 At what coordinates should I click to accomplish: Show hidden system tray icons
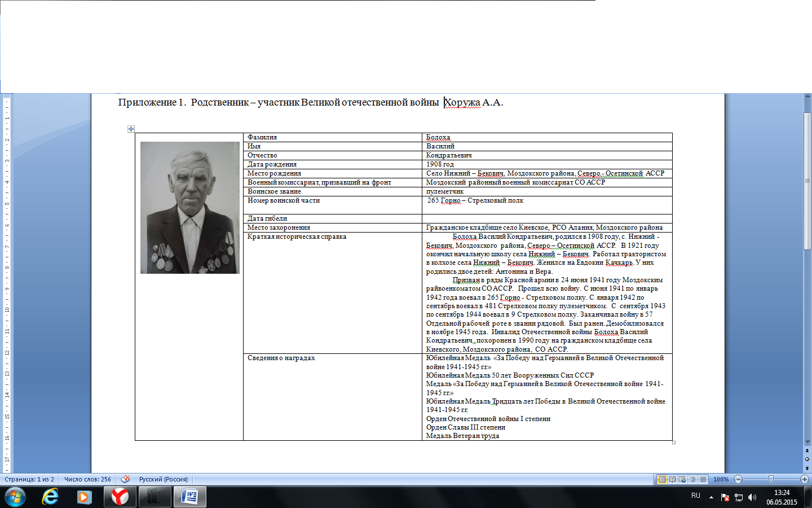pyautogui.click(x=711, y=497)
